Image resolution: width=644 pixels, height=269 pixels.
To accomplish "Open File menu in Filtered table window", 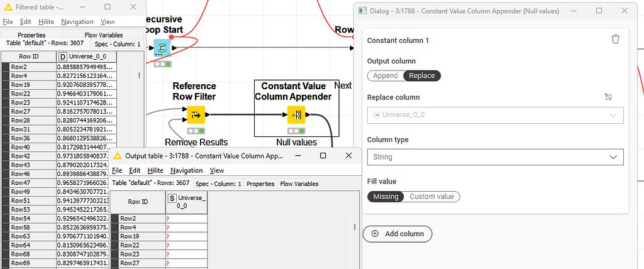I will click(8, 22).
